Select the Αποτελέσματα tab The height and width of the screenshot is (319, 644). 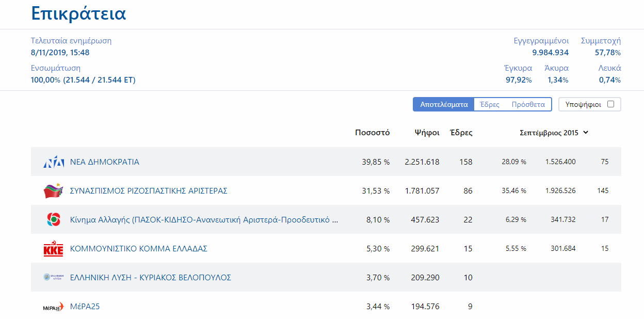point(443,104)
